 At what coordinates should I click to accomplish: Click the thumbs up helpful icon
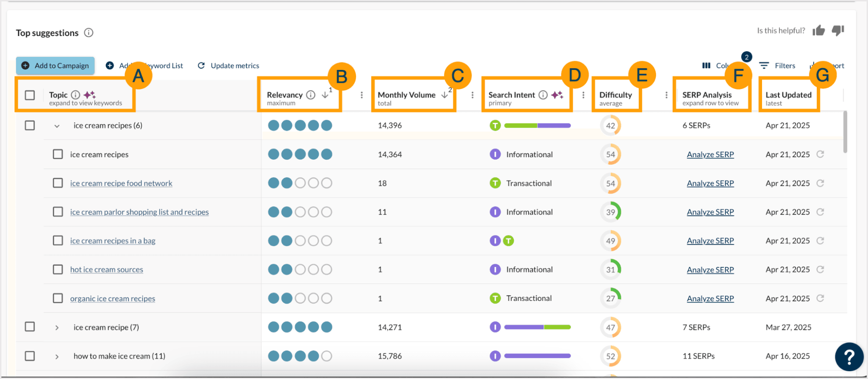pyautogui.click(x=818, y=30)
